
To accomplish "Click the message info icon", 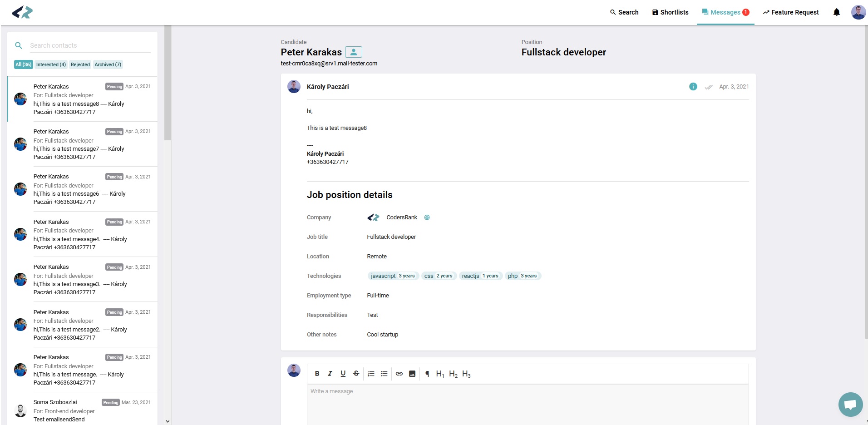I will coord(693,87).
